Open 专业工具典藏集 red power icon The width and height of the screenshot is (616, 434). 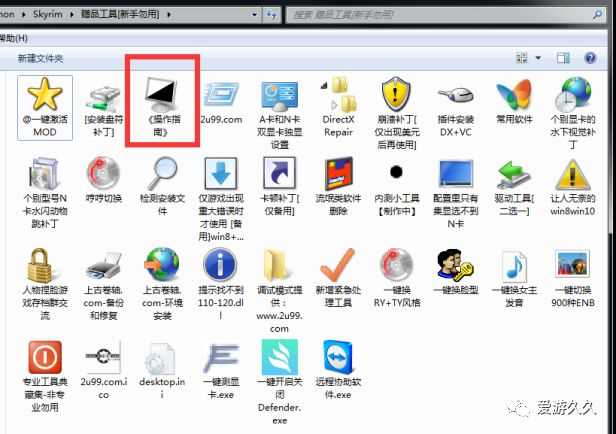coord(45,357)
